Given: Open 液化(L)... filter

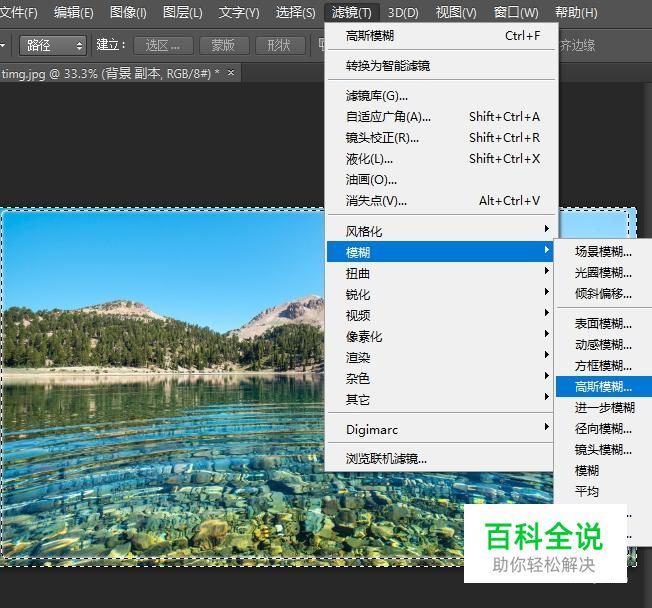Looking at the screenshot, I should [441, 158].
